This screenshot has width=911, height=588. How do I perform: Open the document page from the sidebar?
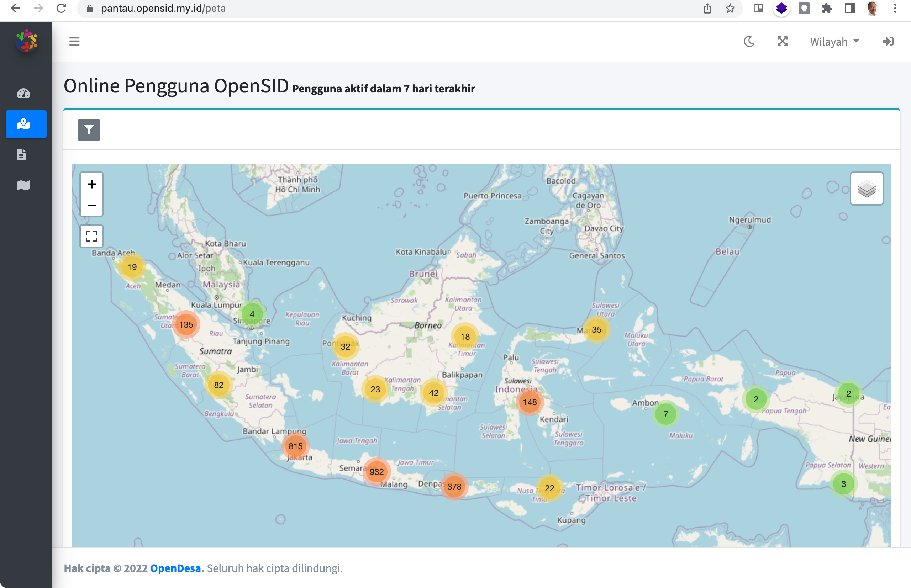coord(22,155)
